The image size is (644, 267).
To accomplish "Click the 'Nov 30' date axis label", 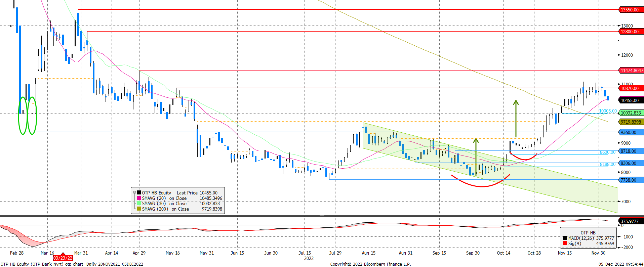I will (598, 253).
